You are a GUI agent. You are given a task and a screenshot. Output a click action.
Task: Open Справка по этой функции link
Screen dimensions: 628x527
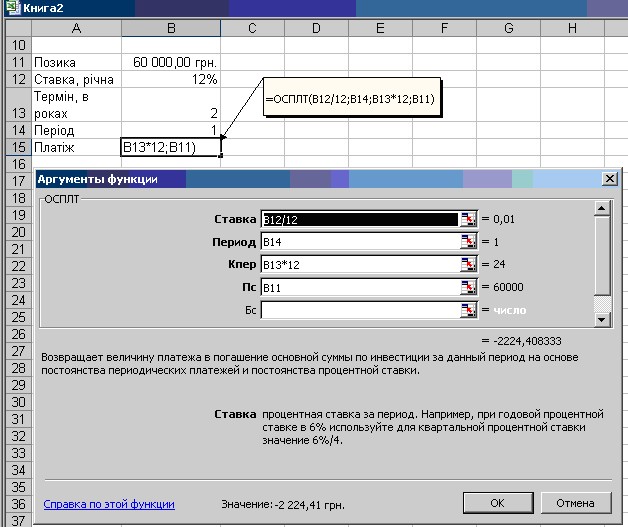coord(109,504)
